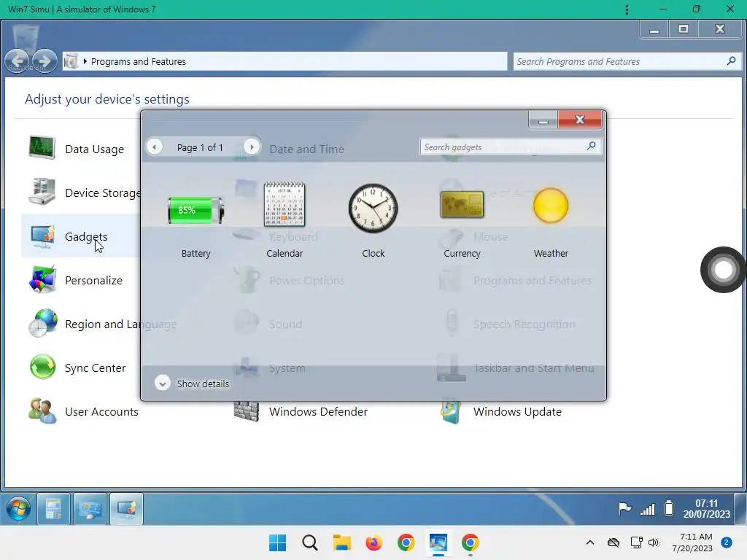Click the gadget search magnifier icon

tap(591, 146)
